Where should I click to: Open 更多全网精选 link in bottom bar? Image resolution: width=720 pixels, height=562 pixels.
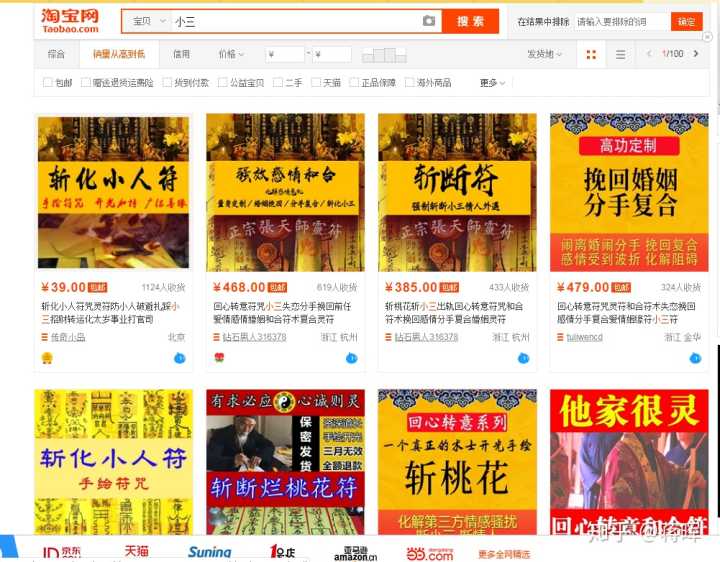[x=504, y=554]
